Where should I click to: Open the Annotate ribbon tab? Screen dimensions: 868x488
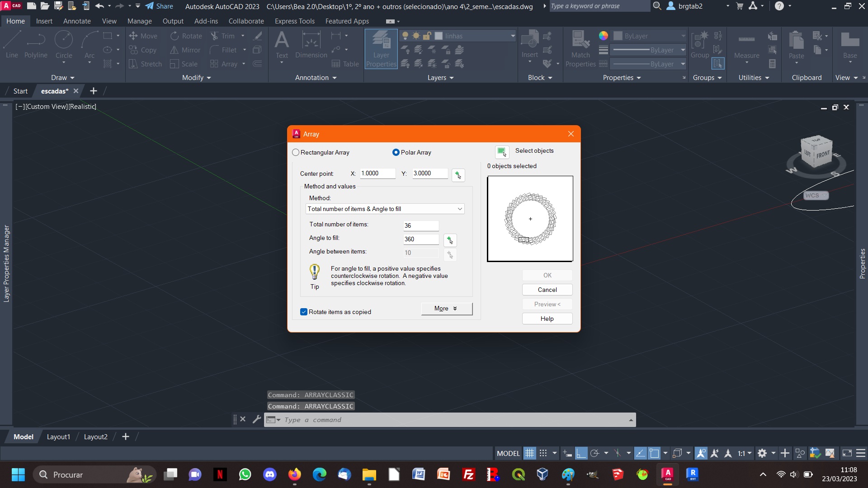click(x=75, y=21)
